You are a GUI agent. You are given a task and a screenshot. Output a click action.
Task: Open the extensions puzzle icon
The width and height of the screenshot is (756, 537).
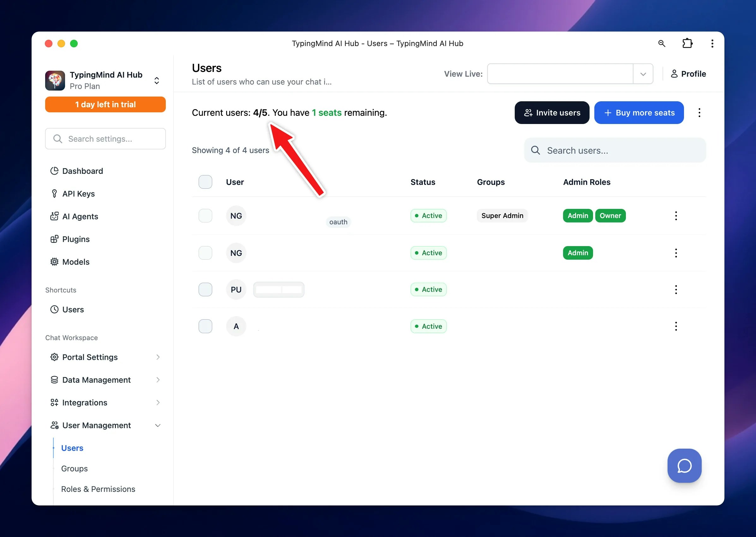pyautogui.click(x=687, y=43)
